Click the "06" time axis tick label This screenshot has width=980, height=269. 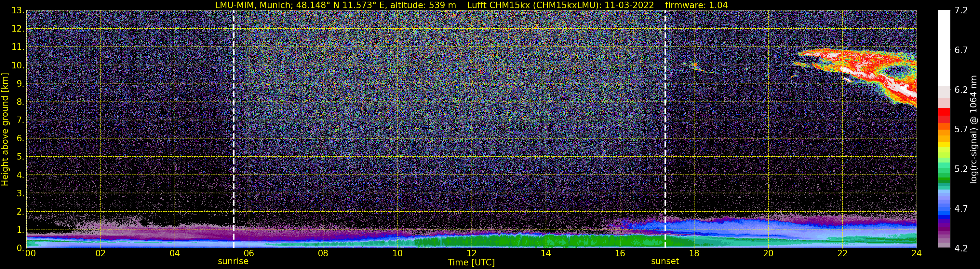tap(249, 253)
